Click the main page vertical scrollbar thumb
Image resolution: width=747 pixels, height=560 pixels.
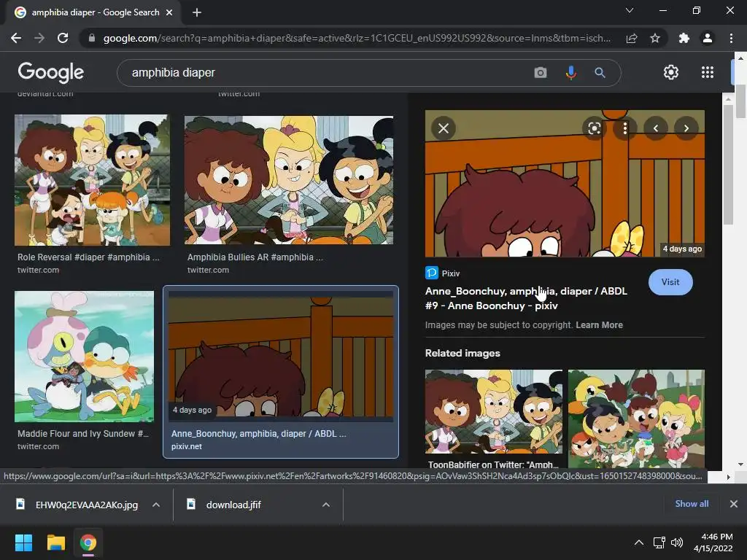[740, 101]
